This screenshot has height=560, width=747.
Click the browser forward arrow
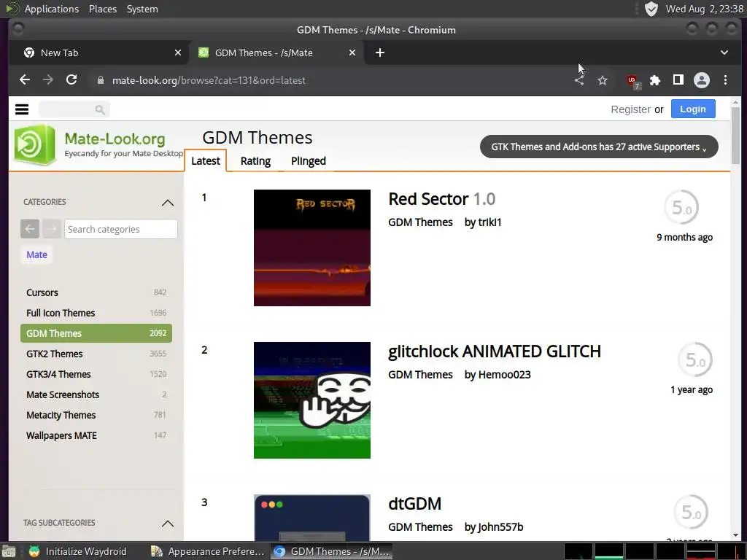48,80
